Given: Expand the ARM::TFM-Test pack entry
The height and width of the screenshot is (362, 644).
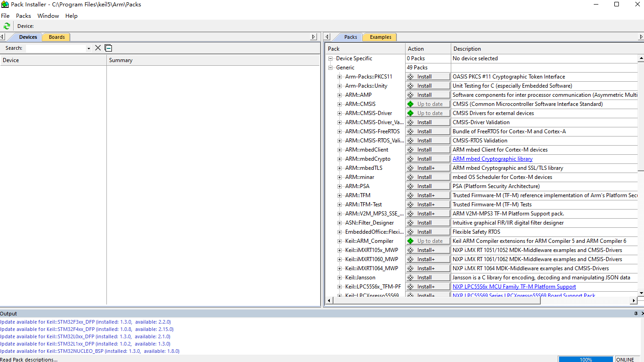Looking at the screenshot, I should pos(340,205).
